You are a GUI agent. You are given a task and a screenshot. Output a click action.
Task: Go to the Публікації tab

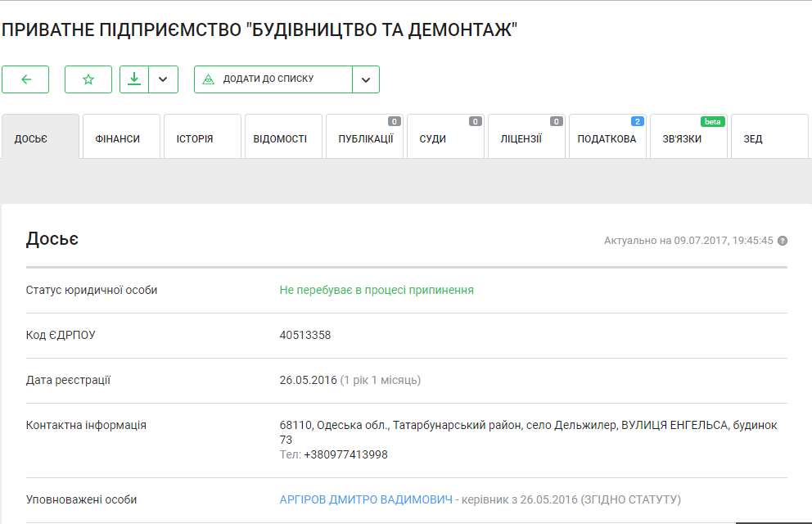(365, 138)
